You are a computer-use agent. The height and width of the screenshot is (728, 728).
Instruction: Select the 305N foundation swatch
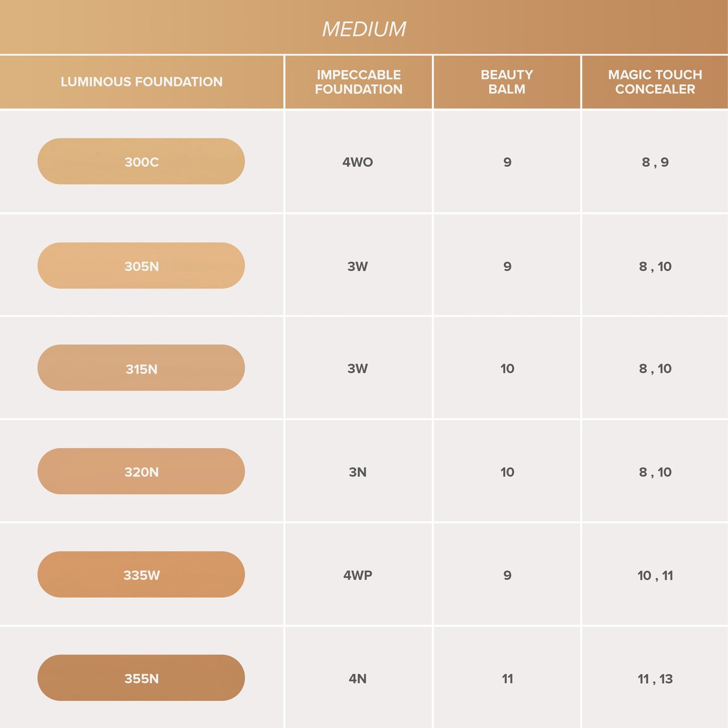click(x=141, y=266)
